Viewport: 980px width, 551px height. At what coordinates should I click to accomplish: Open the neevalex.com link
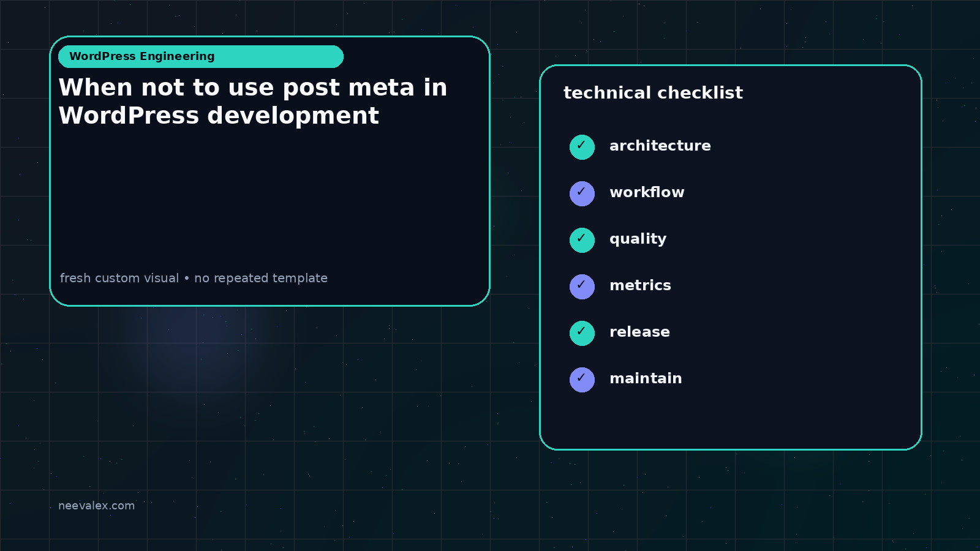96,506
